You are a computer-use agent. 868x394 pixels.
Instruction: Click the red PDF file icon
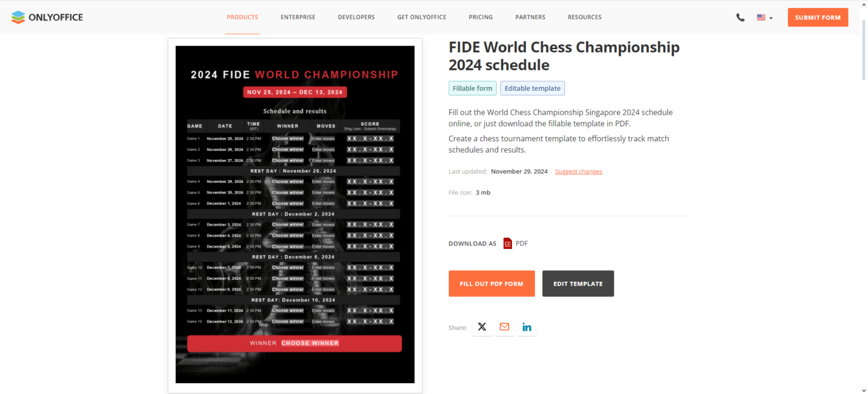pyautogui.click(x=507, y=243)
